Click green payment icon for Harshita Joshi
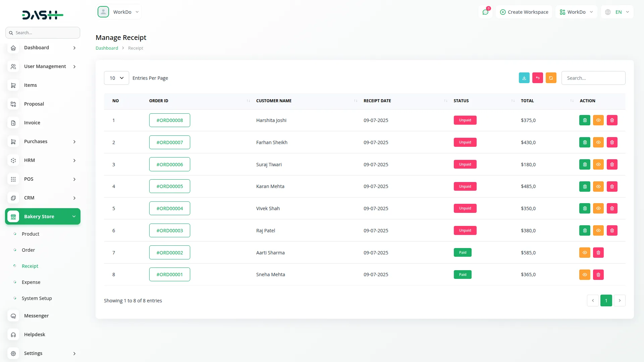Viewport: 644px width, 362px height. 585,120
